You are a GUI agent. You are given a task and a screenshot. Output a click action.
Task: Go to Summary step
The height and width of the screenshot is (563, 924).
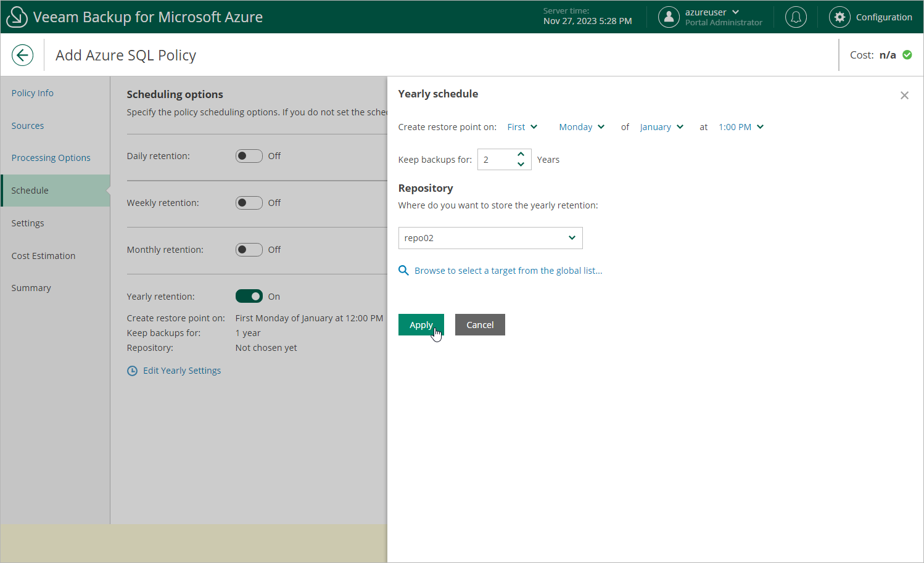tap(31, 288)
